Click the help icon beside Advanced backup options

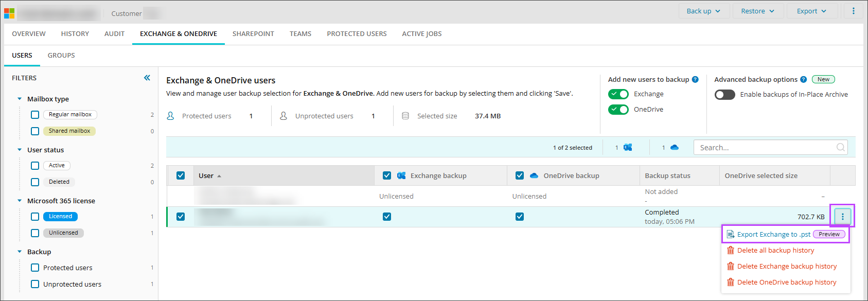[x=803, y=80]
